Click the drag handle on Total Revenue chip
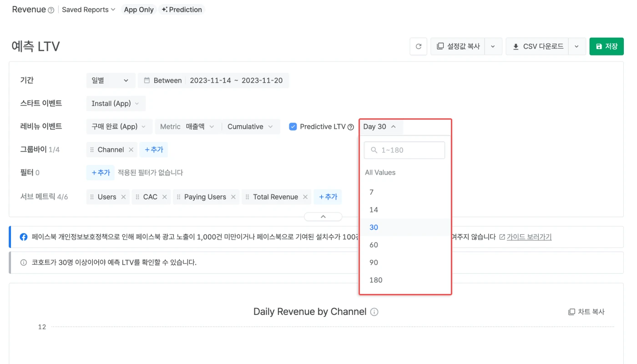Image resolution: width=637 pixels, height=364 pixels. (248, 197)
